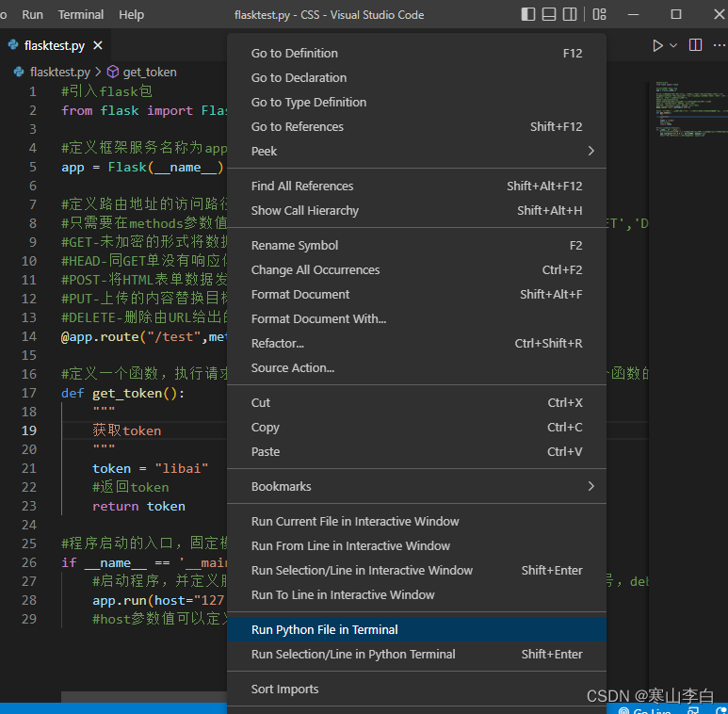Choose Rename Symbol
728x714 pixels.
[416, 246]
